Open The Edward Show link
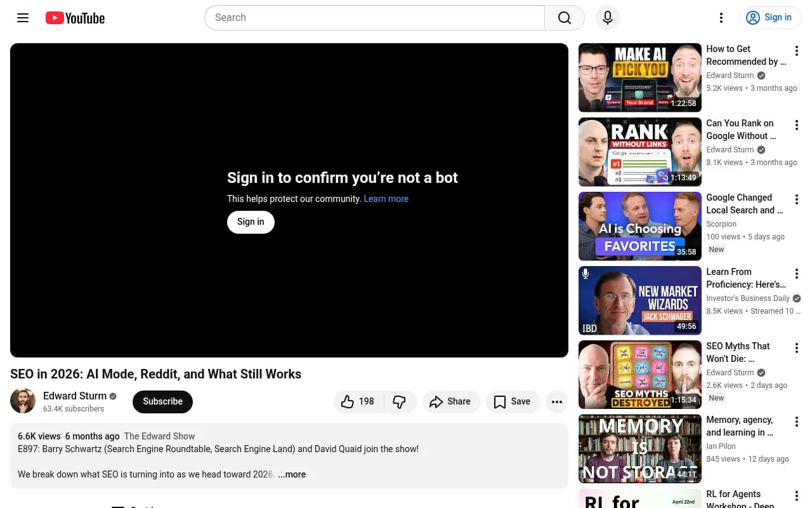The image size is (812, 508). [159, 436]
